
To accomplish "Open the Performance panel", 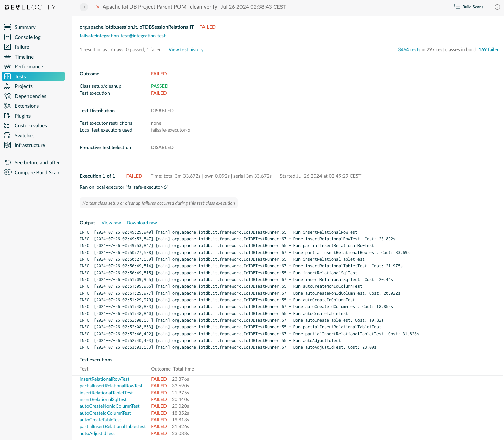I will [x=28, y=66].
